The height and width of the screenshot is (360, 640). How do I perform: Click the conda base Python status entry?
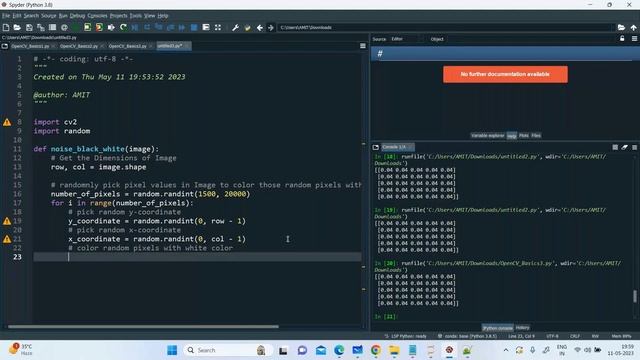(x=467, y=336)
